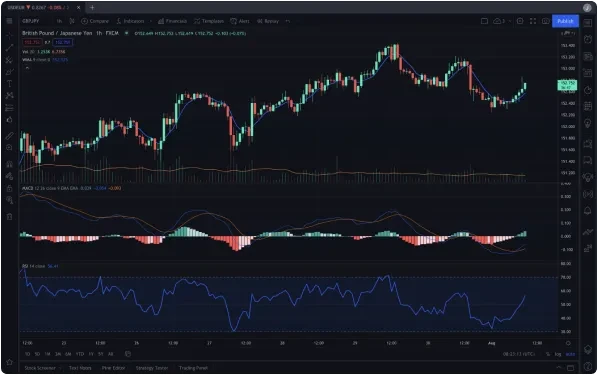Create an Alert from the toolbar

[240, 21]
